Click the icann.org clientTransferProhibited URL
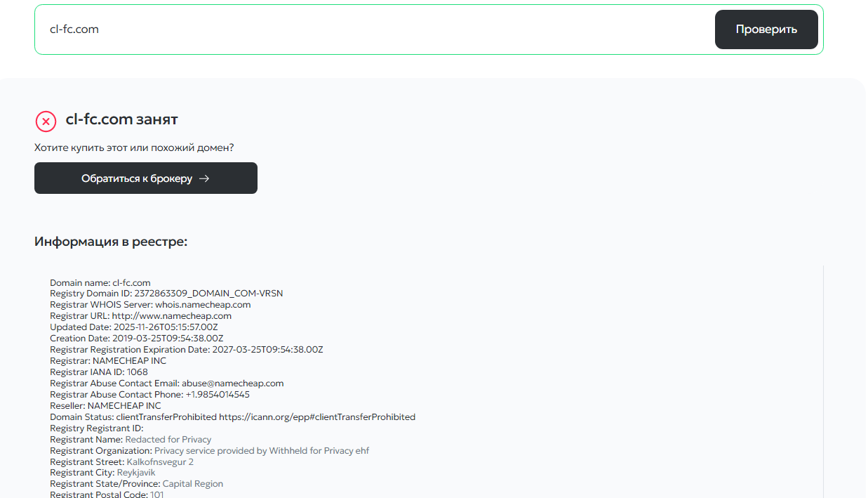 (x=317, y=417)
